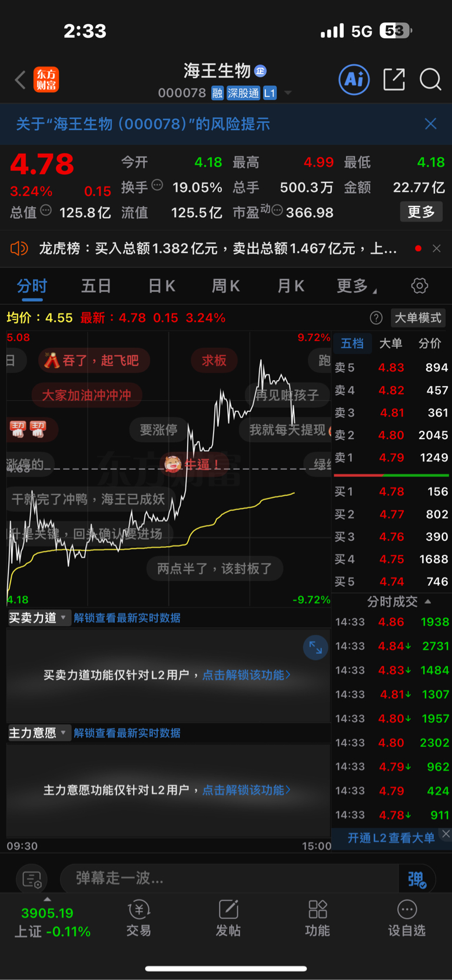Tap the 更多 button beside 市盈
The image size is (452, 980).
click(x=421, y=212)
